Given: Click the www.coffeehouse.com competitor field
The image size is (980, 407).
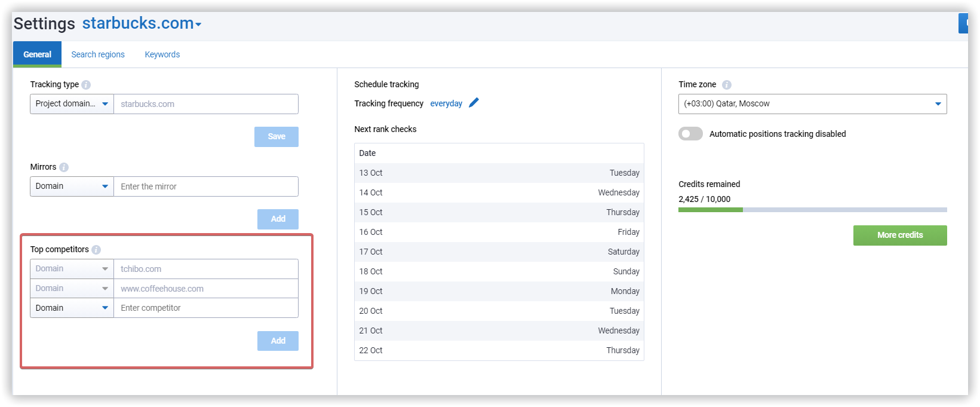Looking at the screenshot, I should click(x=206, y=289).
